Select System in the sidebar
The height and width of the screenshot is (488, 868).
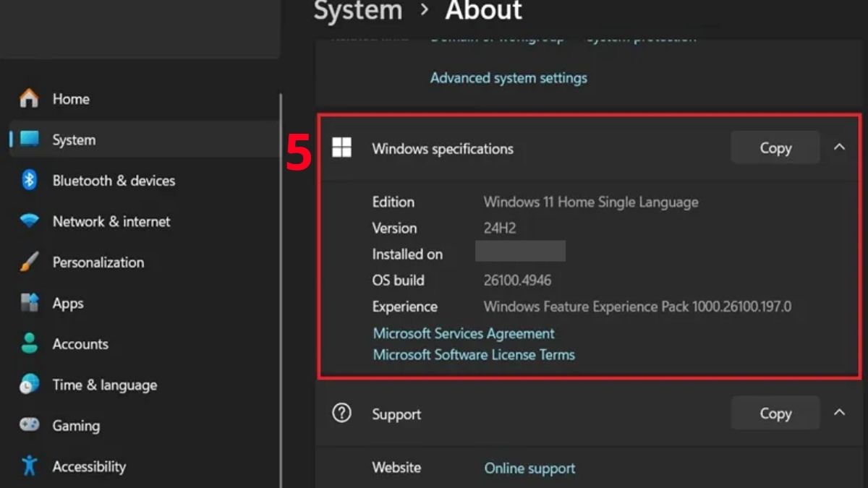(143, 140)
